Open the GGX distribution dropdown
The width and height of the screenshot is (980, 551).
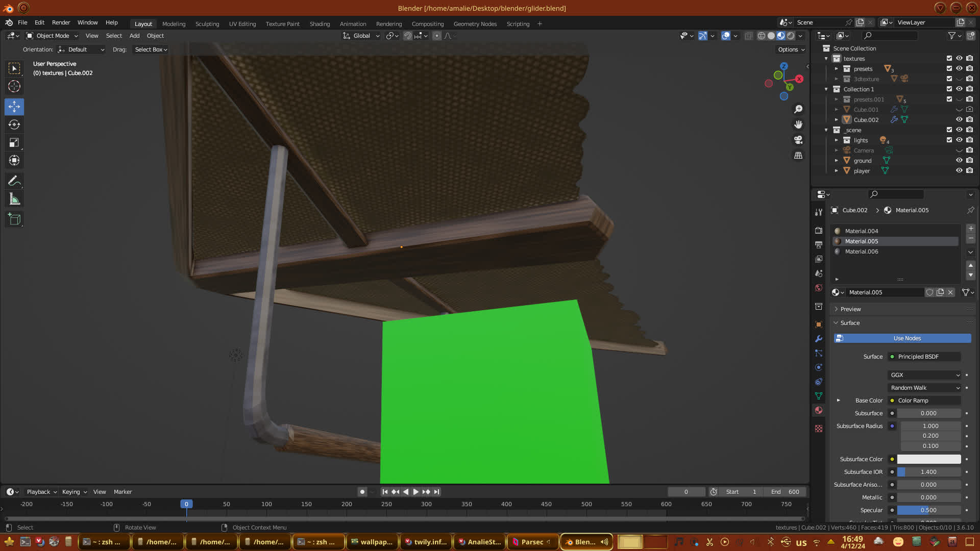pos(924,375)
